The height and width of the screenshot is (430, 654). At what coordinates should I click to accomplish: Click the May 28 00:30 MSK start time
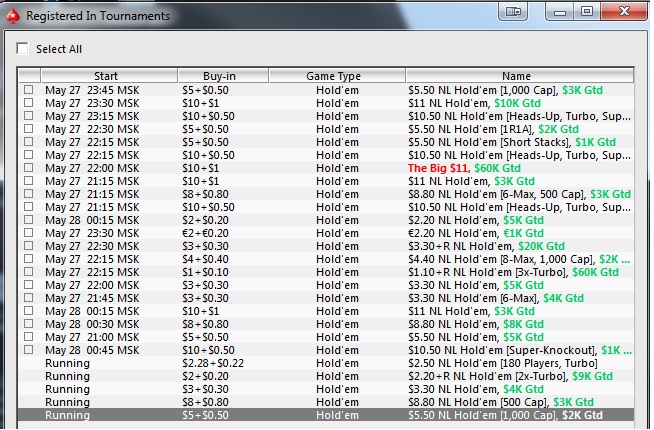point(92,324)
